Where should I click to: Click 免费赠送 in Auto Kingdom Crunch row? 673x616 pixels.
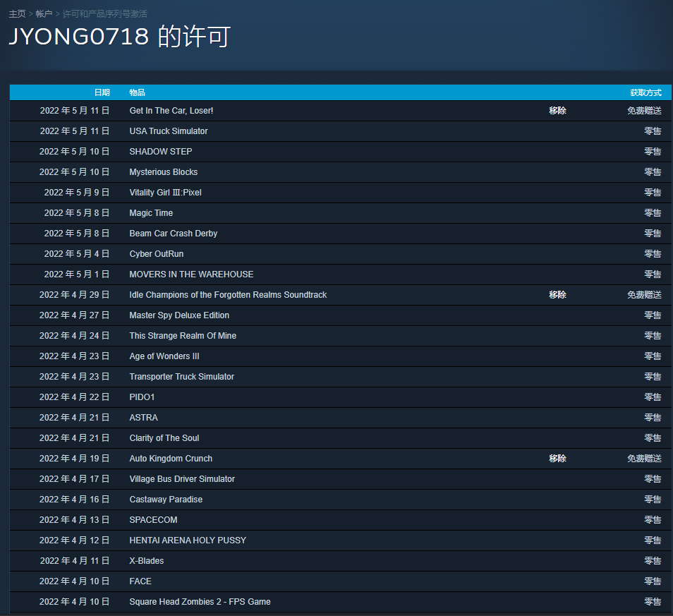[644, 459]
